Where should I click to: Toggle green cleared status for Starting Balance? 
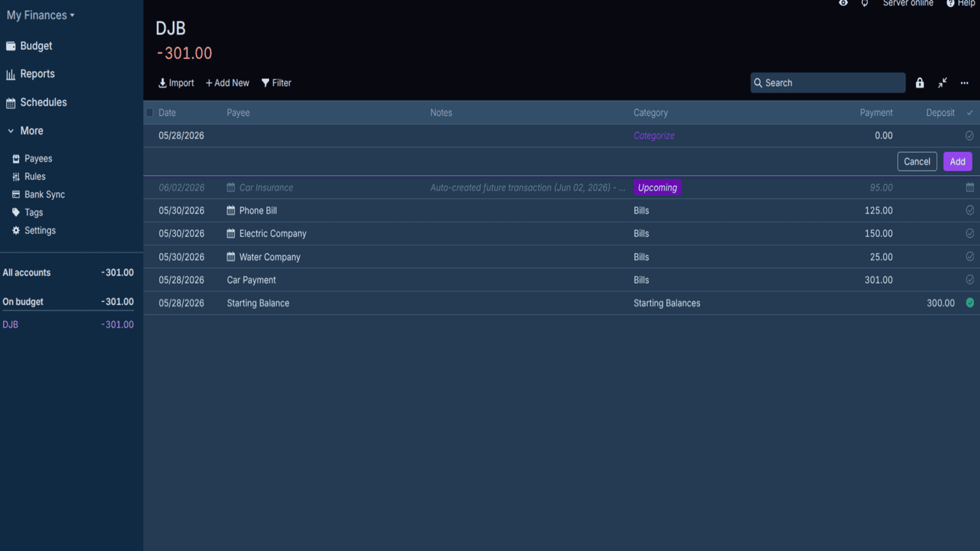(x=970, y=303)
